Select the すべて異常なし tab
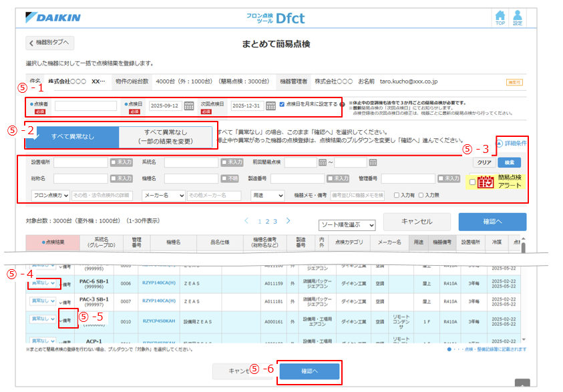Screen dimensions: 563x392 [72, 136]
